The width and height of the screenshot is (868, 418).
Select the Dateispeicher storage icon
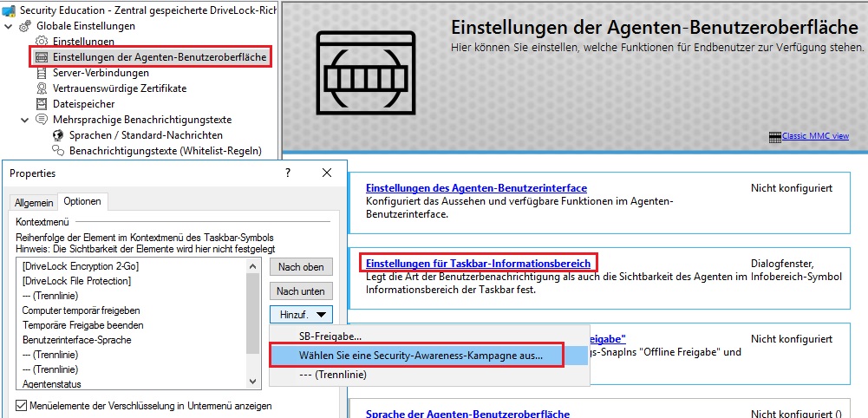tap(42, 104)
